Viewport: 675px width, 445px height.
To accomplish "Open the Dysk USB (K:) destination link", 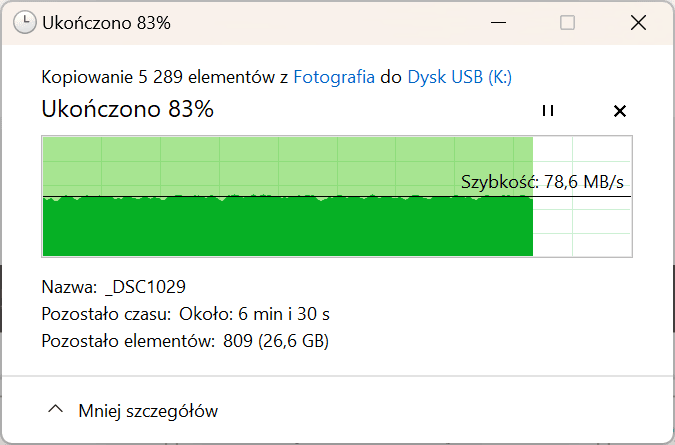I will [459, 77].
